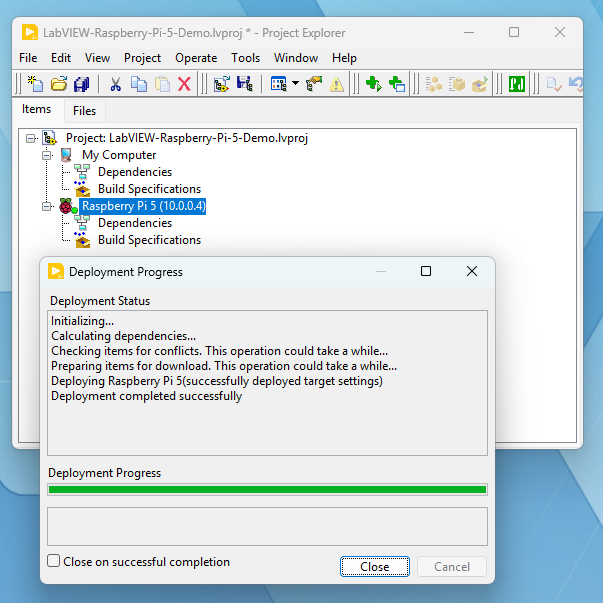
Task: Click the Raspberry Pi target icon
Action: click(x=66, y=206)
